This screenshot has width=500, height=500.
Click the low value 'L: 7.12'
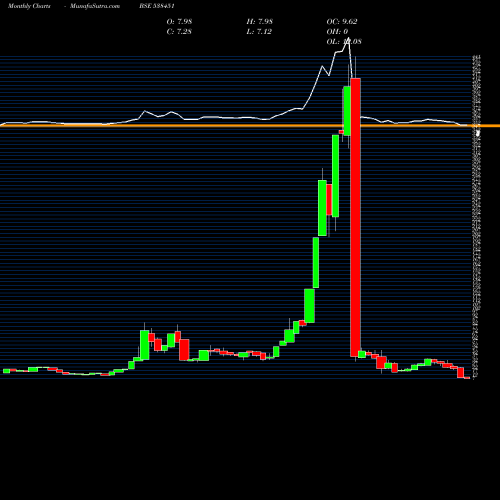tap(259, 31)
